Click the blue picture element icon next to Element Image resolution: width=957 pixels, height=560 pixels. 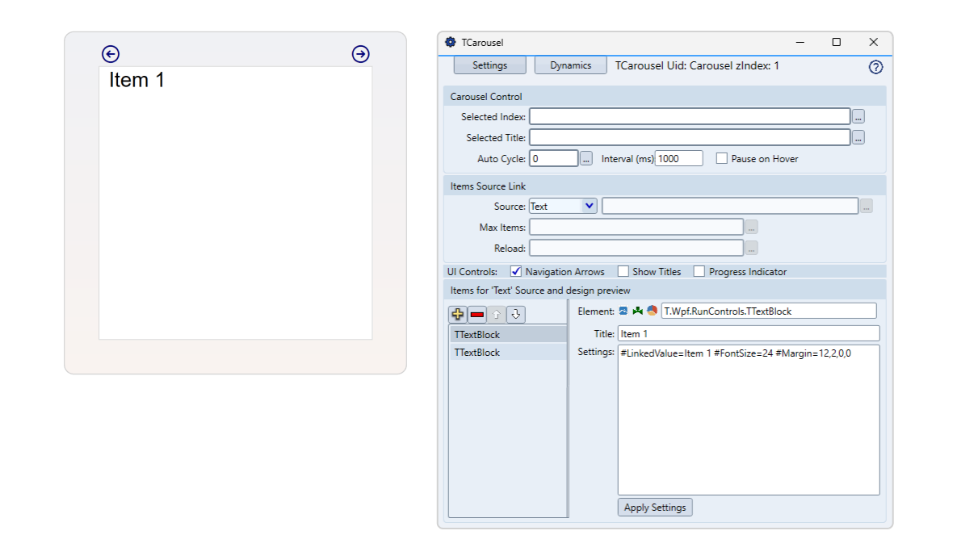pos(623,311)
